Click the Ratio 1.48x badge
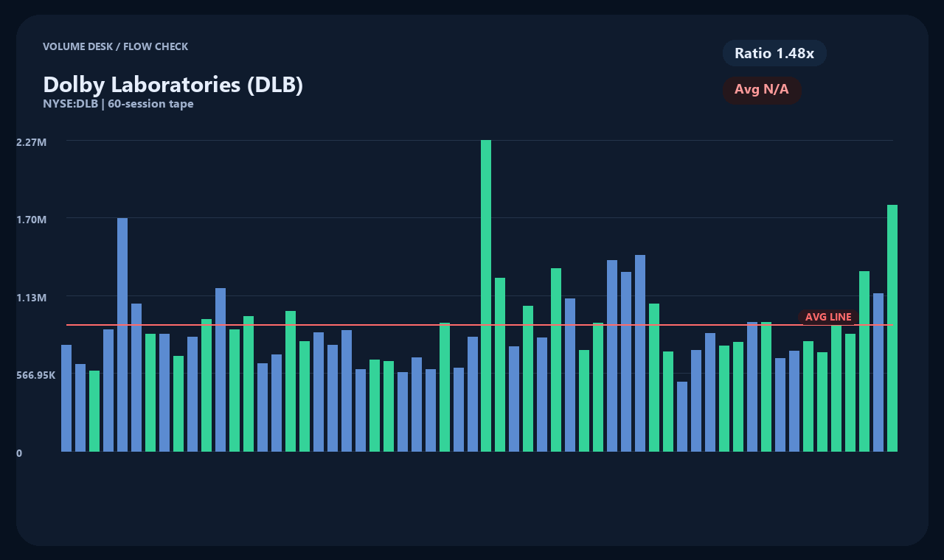The width and height of the screenshot is (944, 560). [x=774, y=53]
